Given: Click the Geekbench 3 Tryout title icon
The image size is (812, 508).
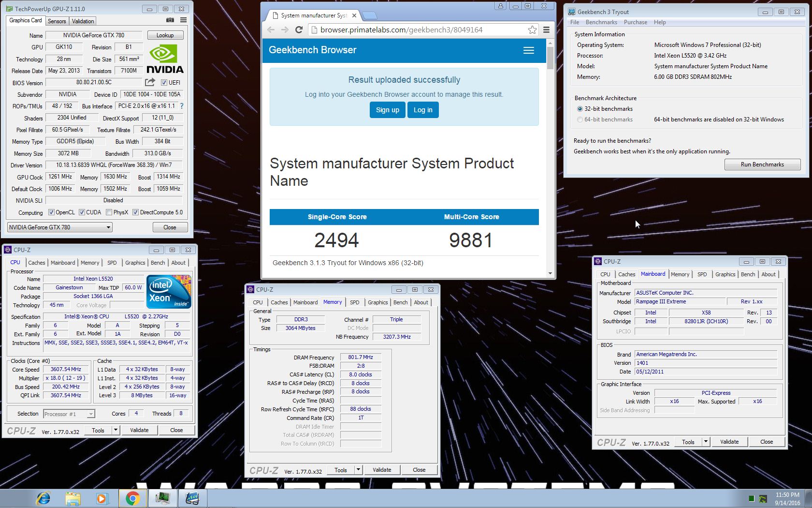Looking at the screenshot, I should pos(572,12).
